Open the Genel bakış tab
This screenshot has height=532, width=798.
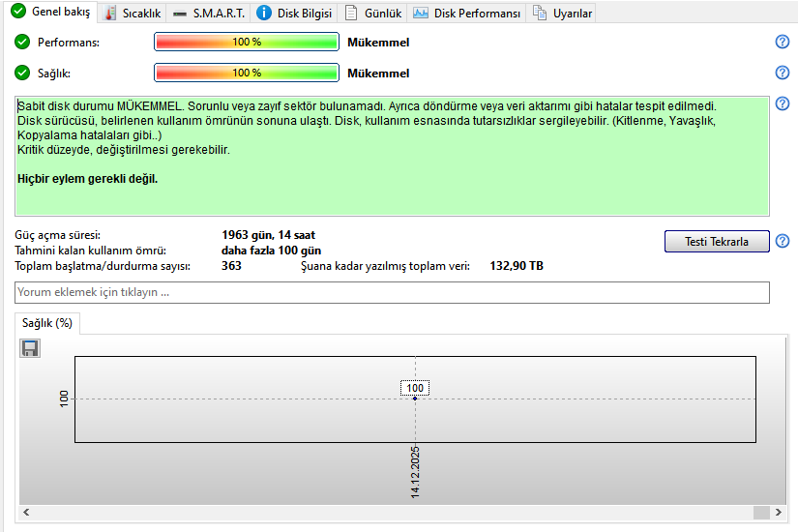51,12
